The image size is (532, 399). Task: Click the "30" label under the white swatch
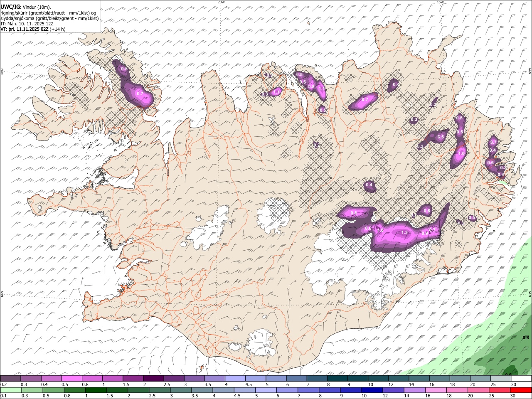[514, 384]
